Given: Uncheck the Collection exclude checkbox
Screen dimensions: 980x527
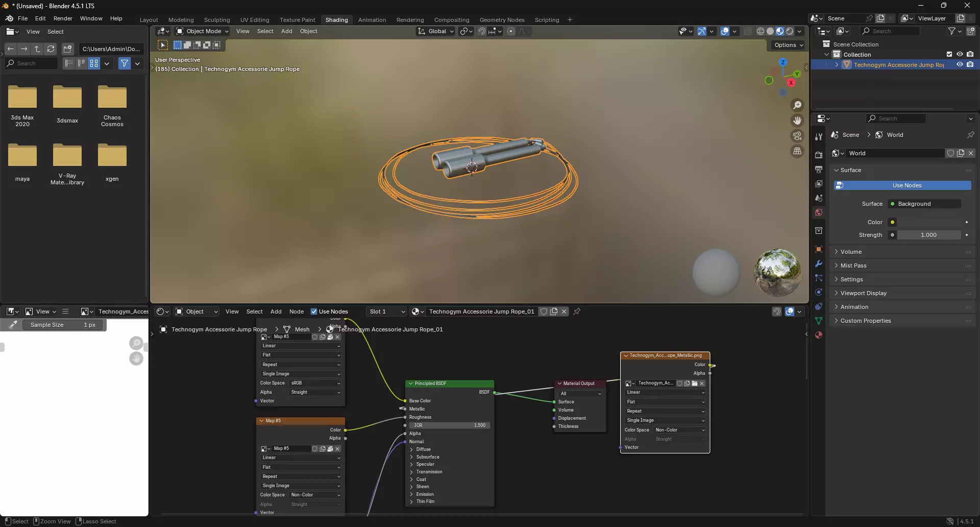Looking at the screenshot, I should coord(949,55).
